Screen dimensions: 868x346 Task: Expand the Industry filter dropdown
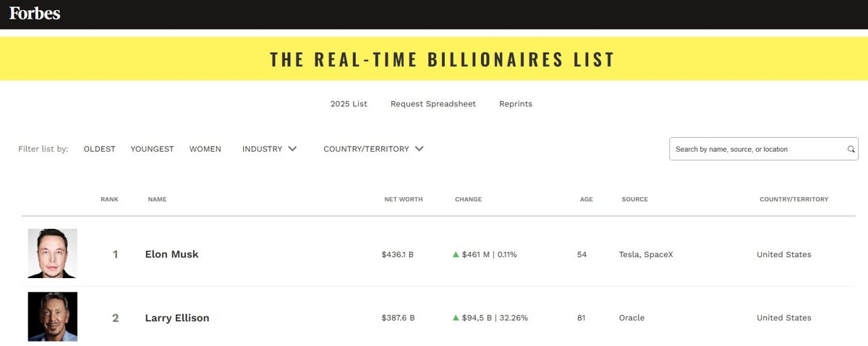pos(270,149)
